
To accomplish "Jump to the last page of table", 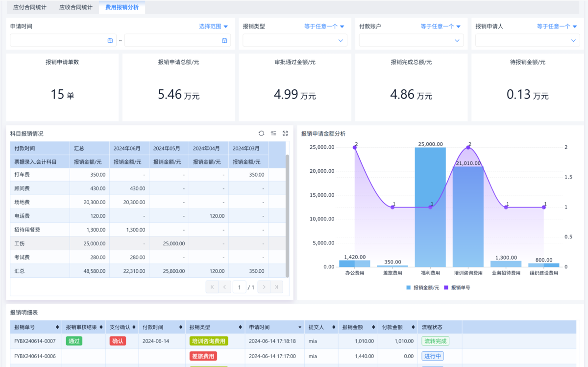I will 276,287.
